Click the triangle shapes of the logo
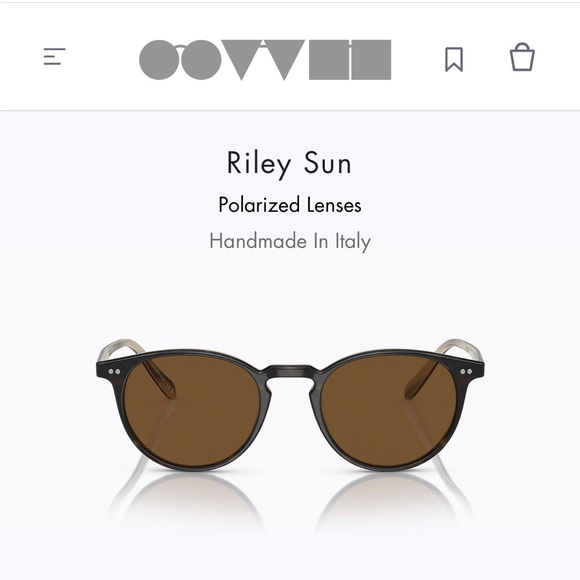Viewport: 580px width, 580px height. click(x=263, y=60)
